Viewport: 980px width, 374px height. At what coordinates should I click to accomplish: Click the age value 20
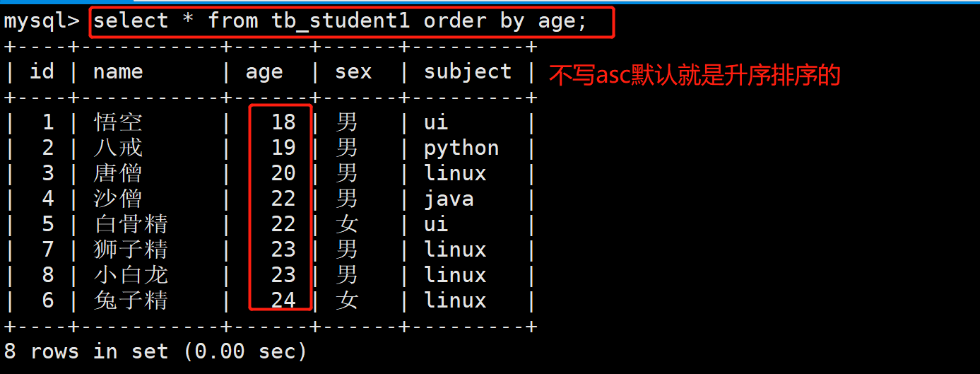[x=283, y=173]
